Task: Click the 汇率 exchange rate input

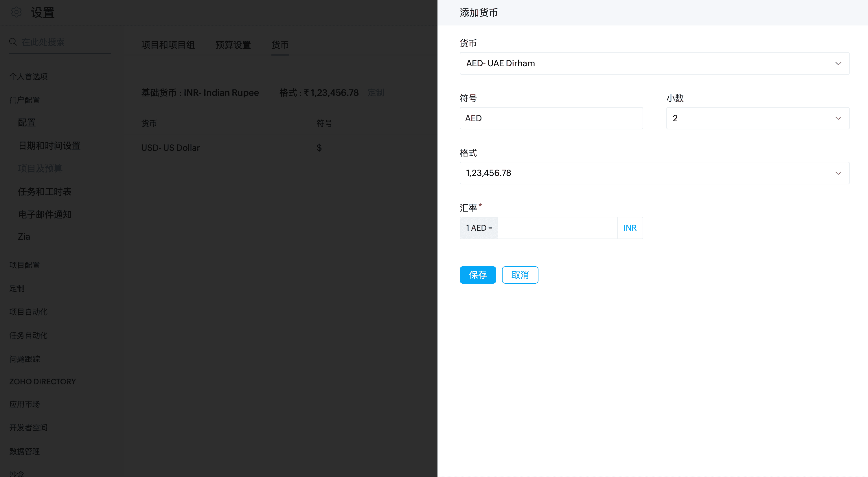Action: tap(557, 228)
